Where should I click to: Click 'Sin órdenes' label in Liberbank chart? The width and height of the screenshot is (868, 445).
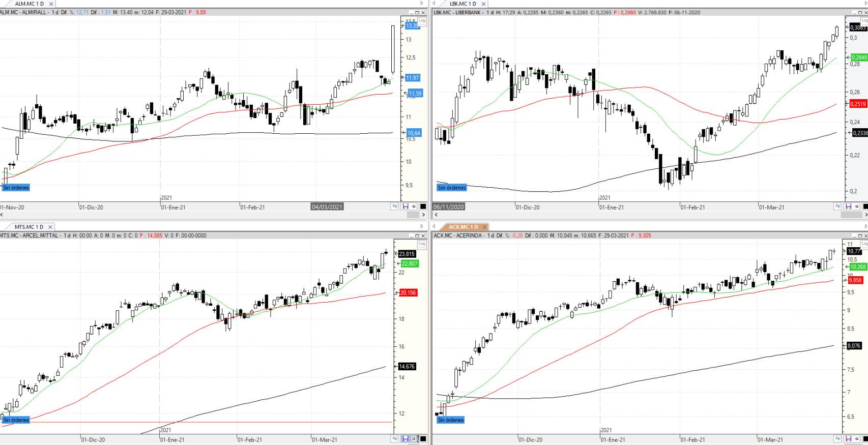click(x=451, y=188)
